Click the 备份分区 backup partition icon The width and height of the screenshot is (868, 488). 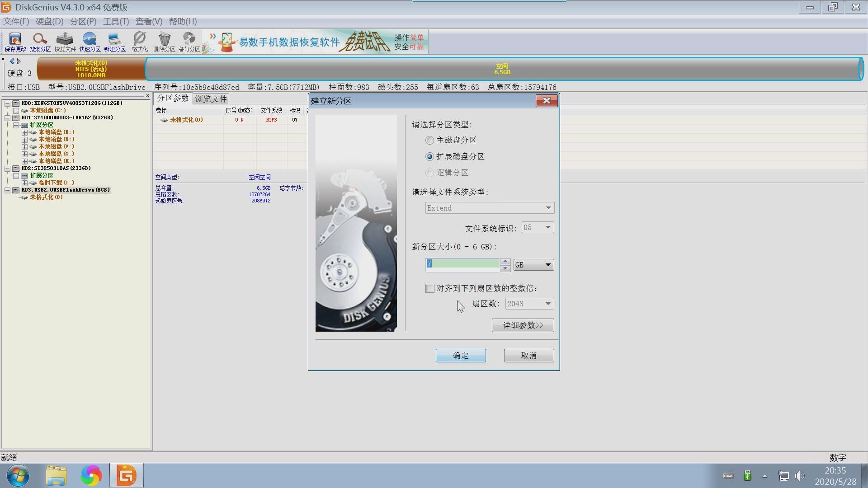189,42
